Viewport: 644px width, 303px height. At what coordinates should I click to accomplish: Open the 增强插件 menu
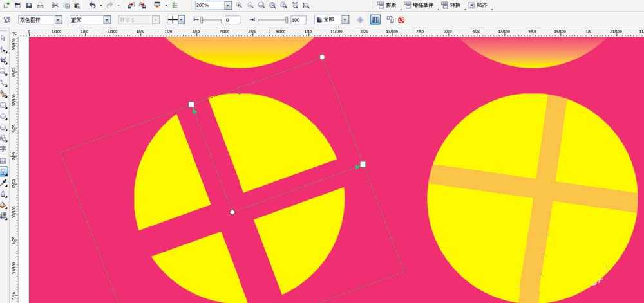pos(419,5)
